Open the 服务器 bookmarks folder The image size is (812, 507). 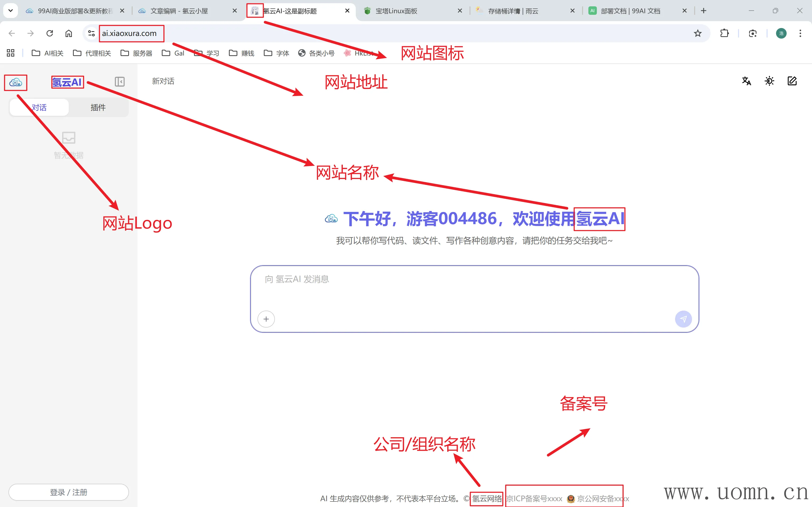[136, 53]
